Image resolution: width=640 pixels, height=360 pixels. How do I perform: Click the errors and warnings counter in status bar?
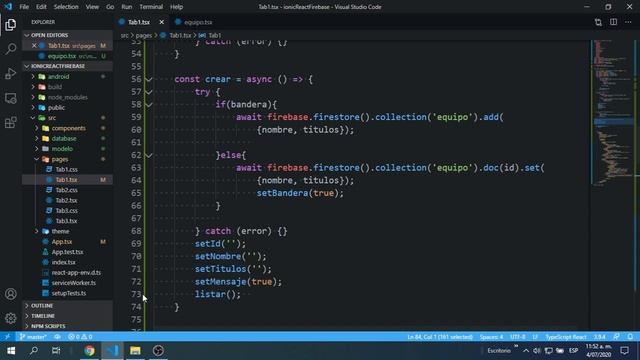(x=80, y=337)
